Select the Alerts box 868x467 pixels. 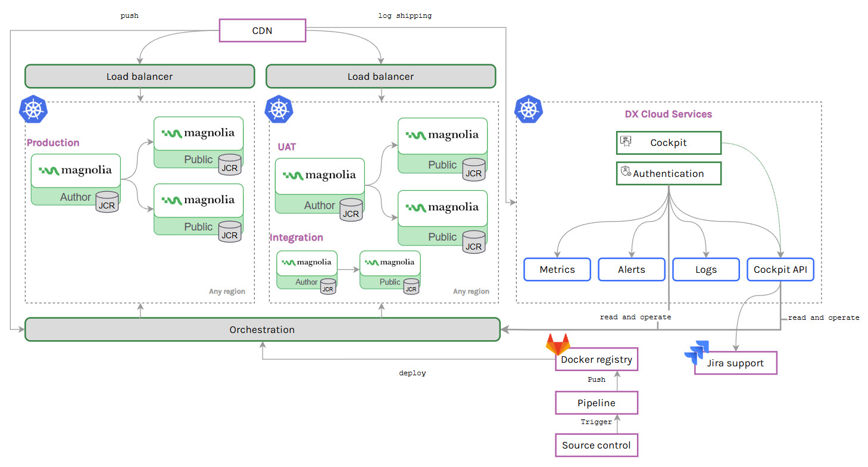tap(632, 269)
